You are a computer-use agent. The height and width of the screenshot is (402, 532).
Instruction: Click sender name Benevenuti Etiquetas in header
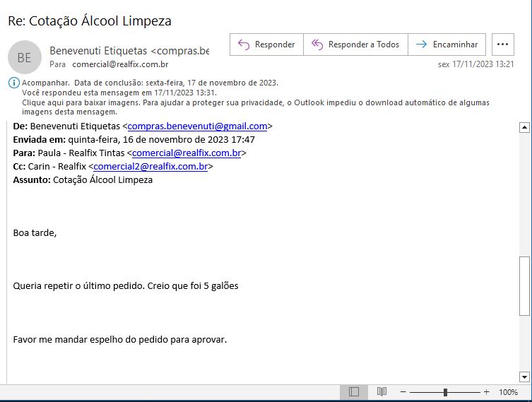point(98,51)
